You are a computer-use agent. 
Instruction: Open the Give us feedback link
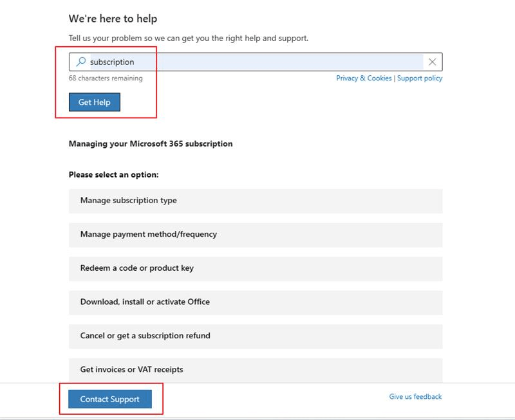click(x=415, y=396)
